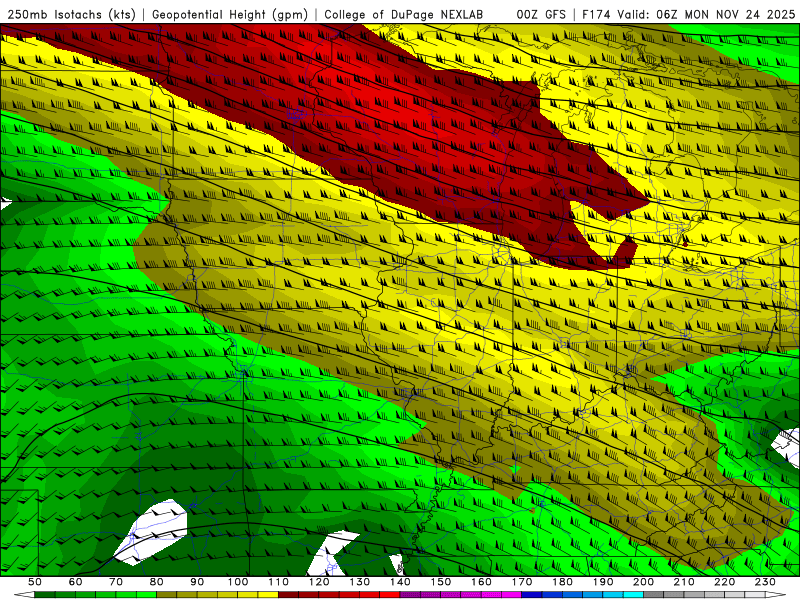Image resolution: width=800 pixels, height=600 pixels.
Task: Click the legend value 90
Action: pyautogui.click(x=197, y=582)
